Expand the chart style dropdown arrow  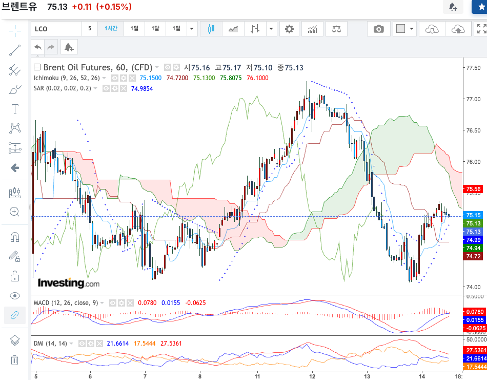click(271, 29)
